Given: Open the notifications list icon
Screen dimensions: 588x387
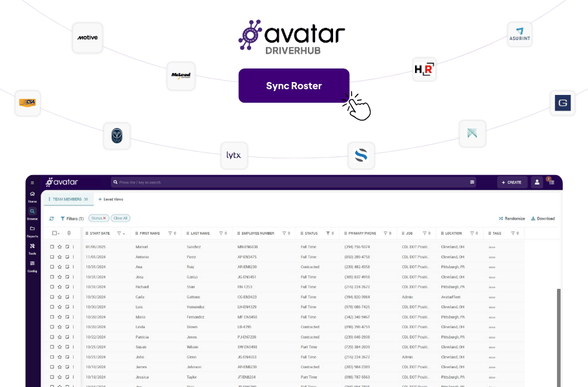Looking at the screenshot, I should [x=551, y=182].
